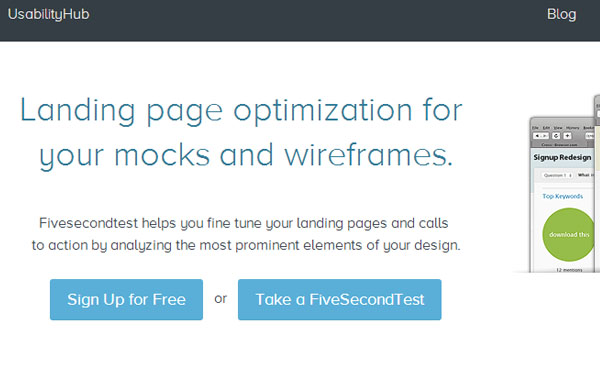
Task: Click the Landing page optimization headline
Action: click(241, 133)
